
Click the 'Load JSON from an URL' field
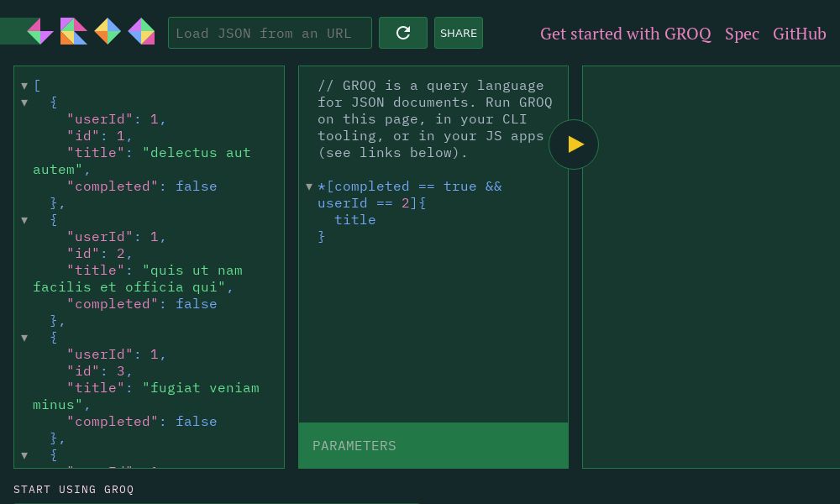pos(270,33)
